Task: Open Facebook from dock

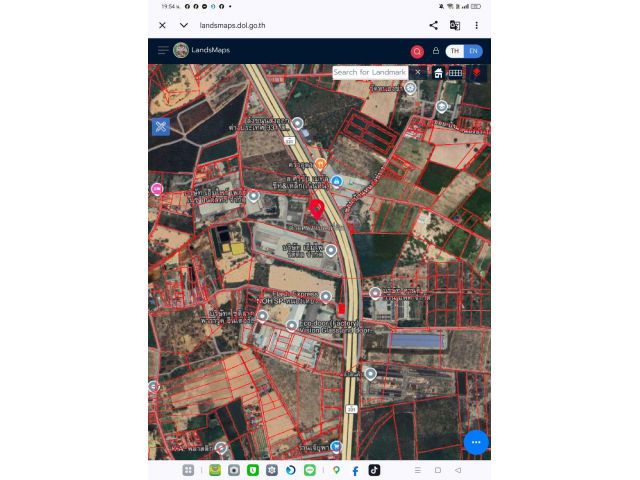Action: tap(355, 471)
